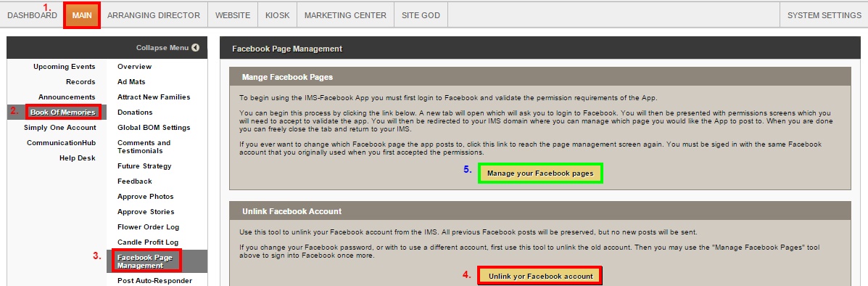This screenshot has width=868, height=286.
Task: Click Manage your Facebook pages button
Action: point(540,173)
